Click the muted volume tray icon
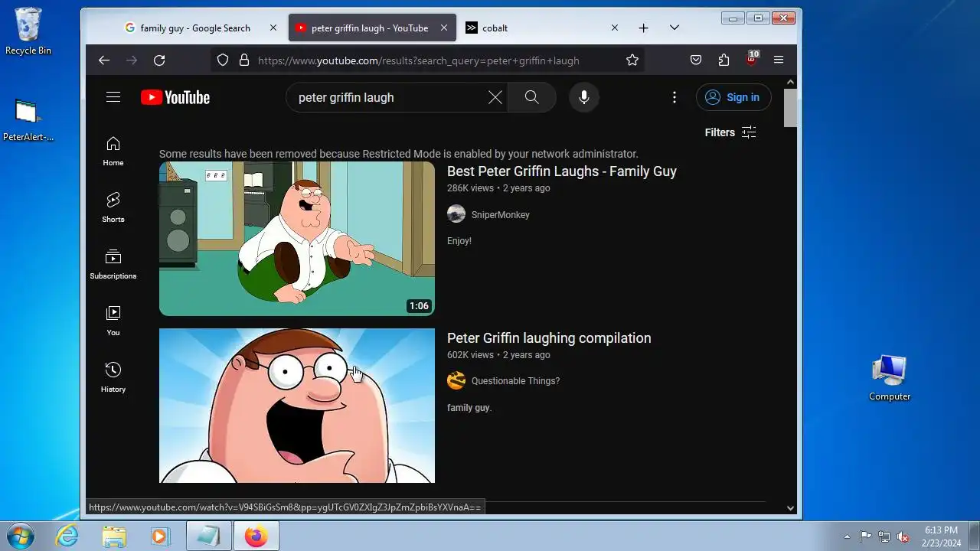Viewport: 980px width, 551px height. coord(903,536)
